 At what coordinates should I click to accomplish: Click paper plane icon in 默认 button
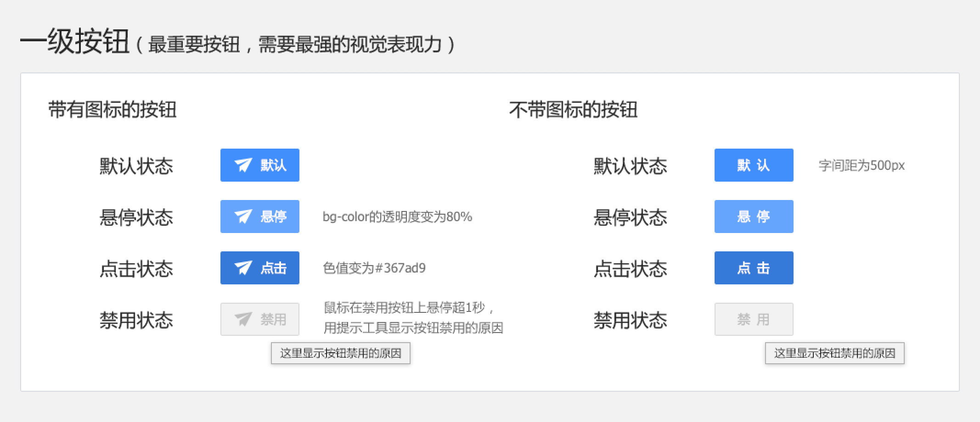[243, 165]
